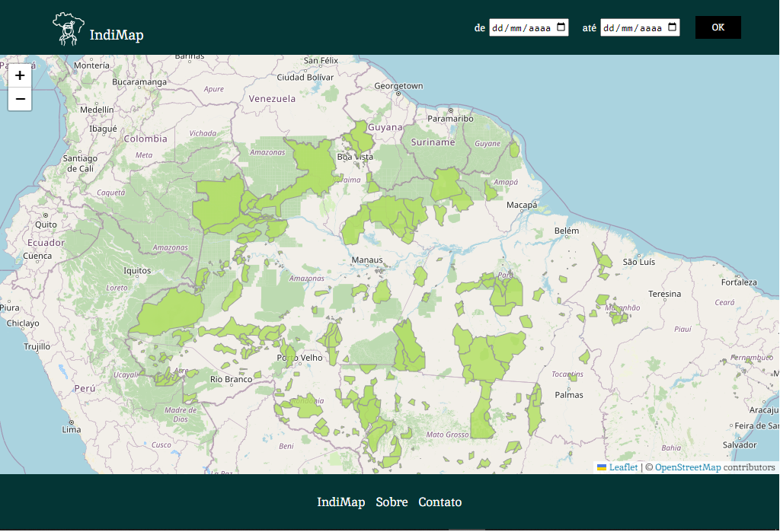The image size is (780, 532).
Task: Click the Montería label on the map
Action: (91, 65)
